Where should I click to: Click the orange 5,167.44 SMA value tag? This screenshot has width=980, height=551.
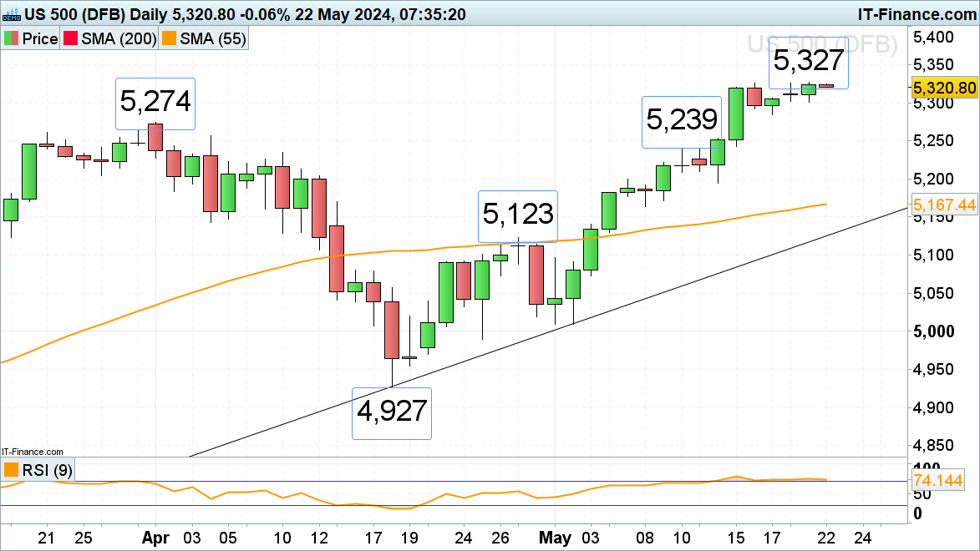pyautogui.click(x=944, y=204)
